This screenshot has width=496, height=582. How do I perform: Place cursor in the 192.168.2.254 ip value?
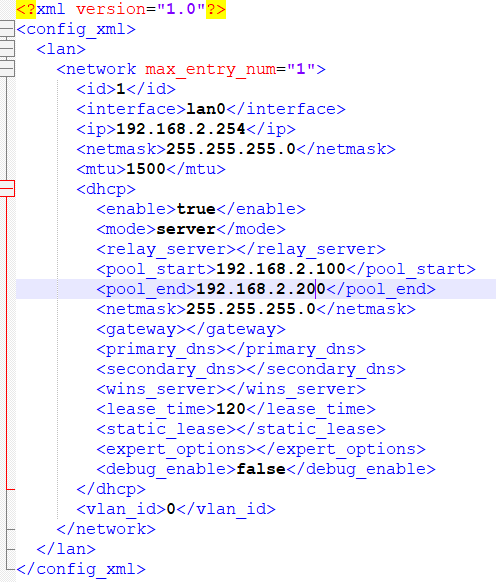pyautogui.click(x=181, y=129)
